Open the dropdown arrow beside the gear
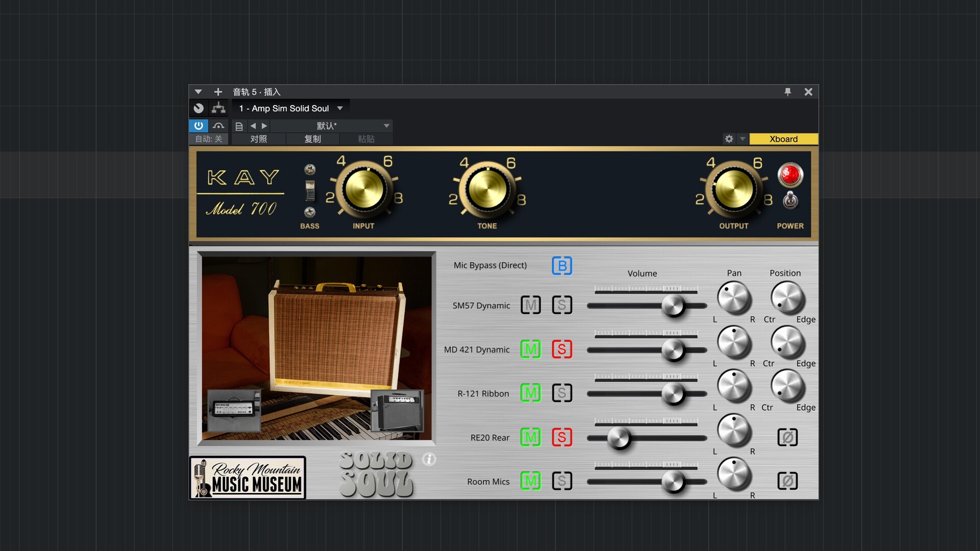The width and height of the screenshot is (980, 551). point(743,139)
